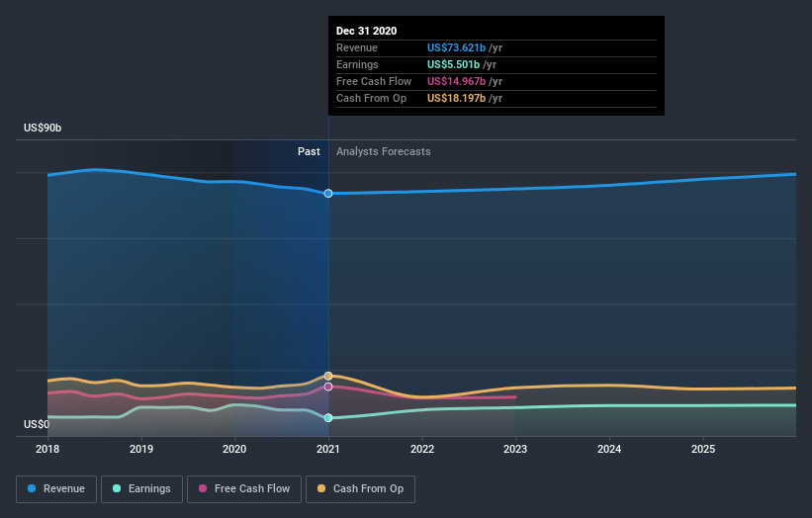Click the Earnings row label in tooltip
812x518 pixels.
357,64
